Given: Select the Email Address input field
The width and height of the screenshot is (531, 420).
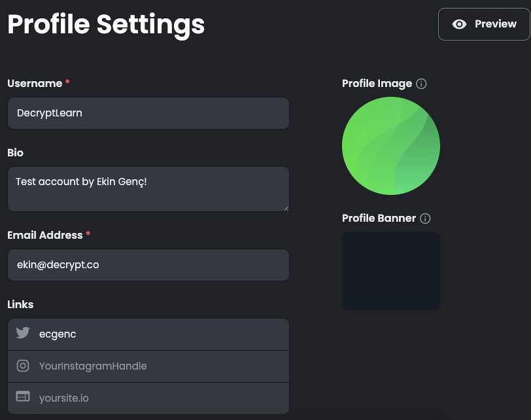Looking at the screenshot, I should [x=148, y=265].
